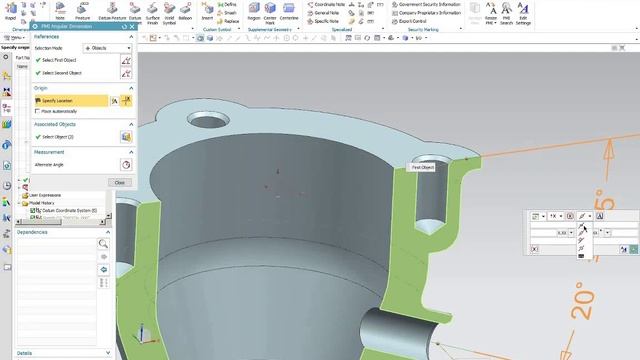The height and width of the screenshot is (360, 640).
Task: Select Define custom symbol option
Action: 227,4
